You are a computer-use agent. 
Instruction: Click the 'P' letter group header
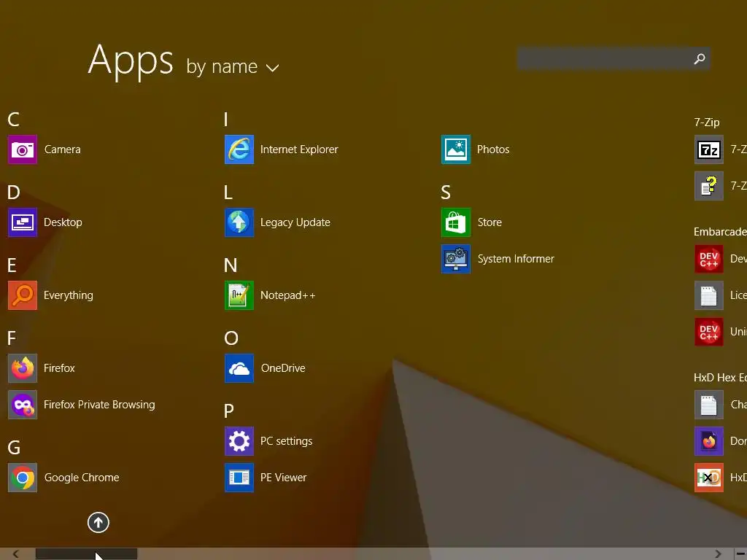click(228, 411)
